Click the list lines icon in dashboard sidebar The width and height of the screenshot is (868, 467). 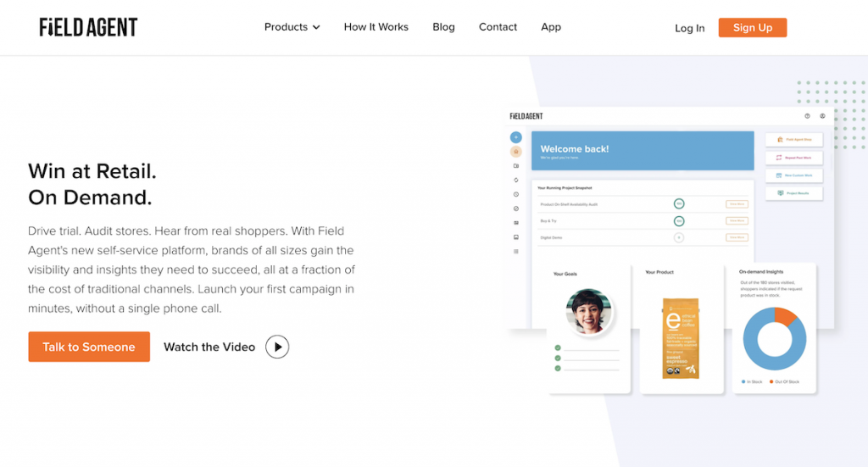516,251
